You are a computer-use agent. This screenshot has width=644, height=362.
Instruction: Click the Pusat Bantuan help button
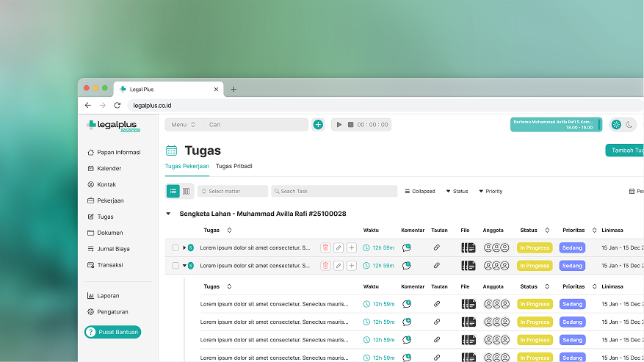pos(112,332)
